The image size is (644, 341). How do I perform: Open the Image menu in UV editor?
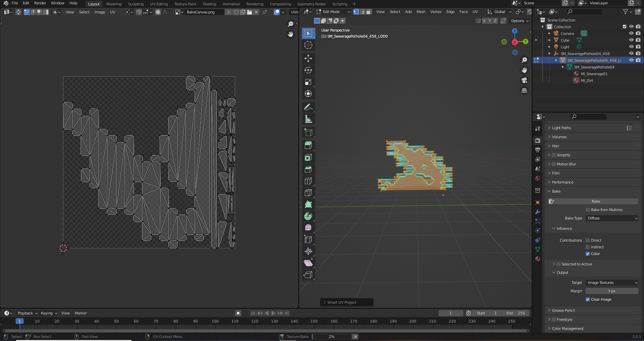coord(100,12)
